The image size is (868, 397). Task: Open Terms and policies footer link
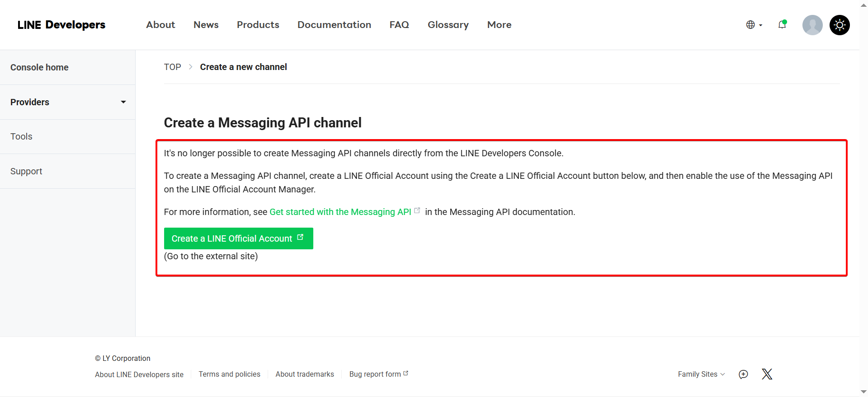point(229,374)
